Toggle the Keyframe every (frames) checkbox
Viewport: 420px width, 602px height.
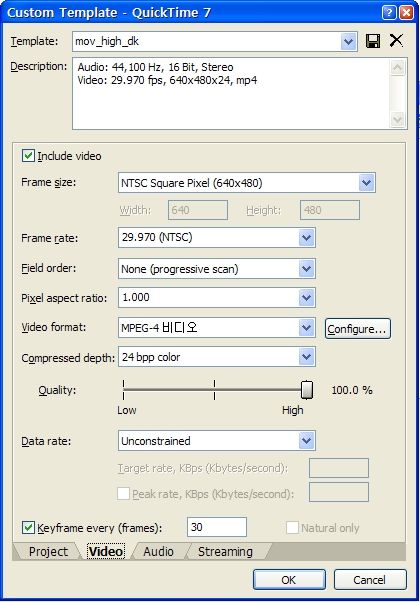tap(28, 528)
